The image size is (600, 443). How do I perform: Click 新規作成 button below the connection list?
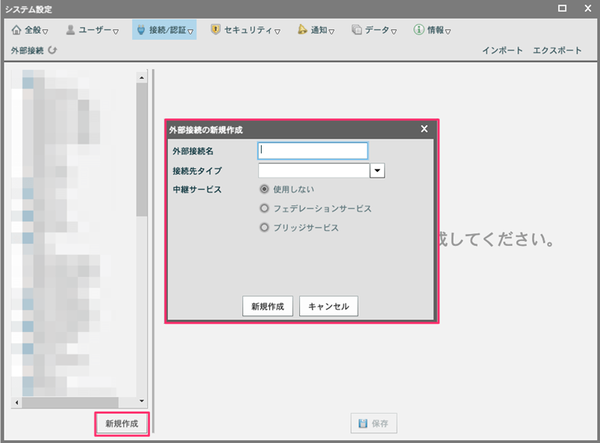pyautogui.click(x=122, y=423)
